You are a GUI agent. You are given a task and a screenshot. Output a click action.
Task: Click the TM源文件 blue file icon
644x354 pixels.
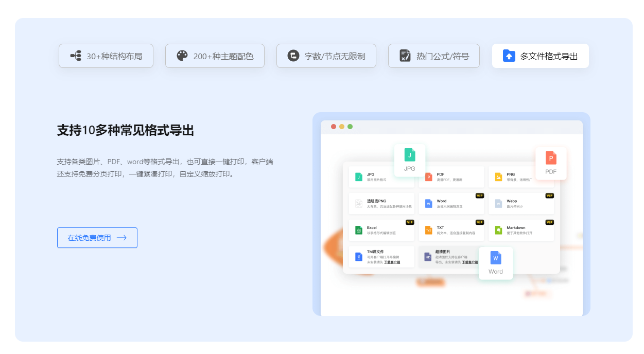click(359, 256)
